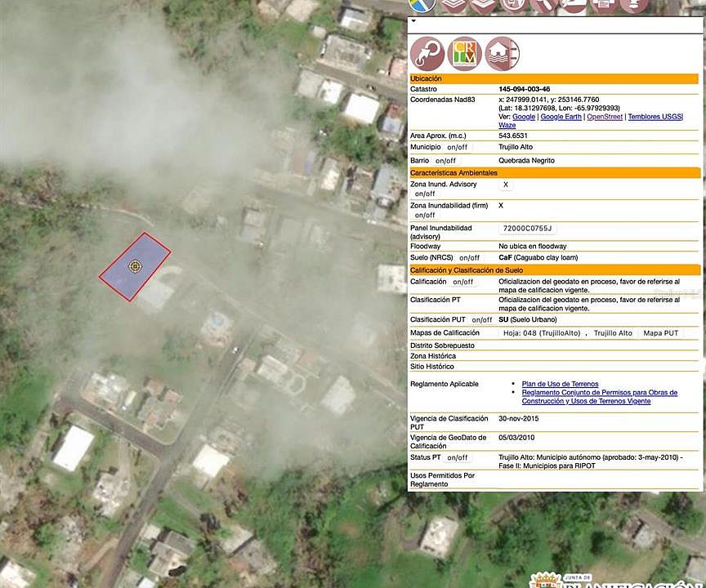Toggle Municipio layer on/off
706x588 pixels.
tap(457, 147)
